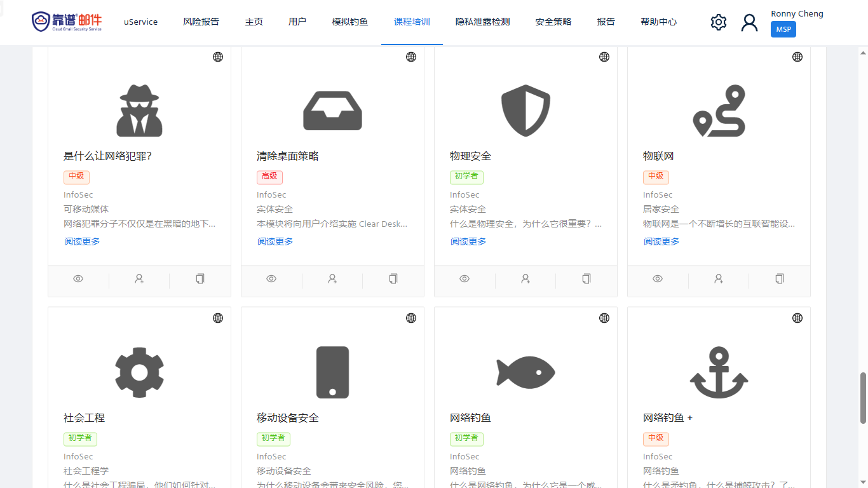Duplicate the 物理安全 course with the copy icon
The height and width of the screenshot is (488, 868).
[586, 278]
